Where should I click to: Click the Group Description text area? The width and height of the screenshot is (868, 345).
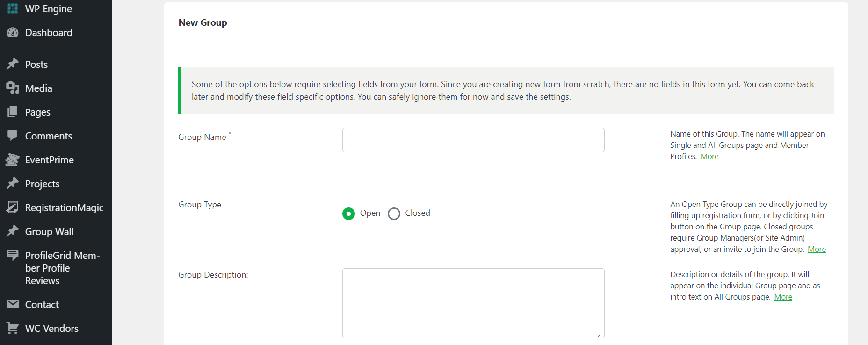(473, 303)
